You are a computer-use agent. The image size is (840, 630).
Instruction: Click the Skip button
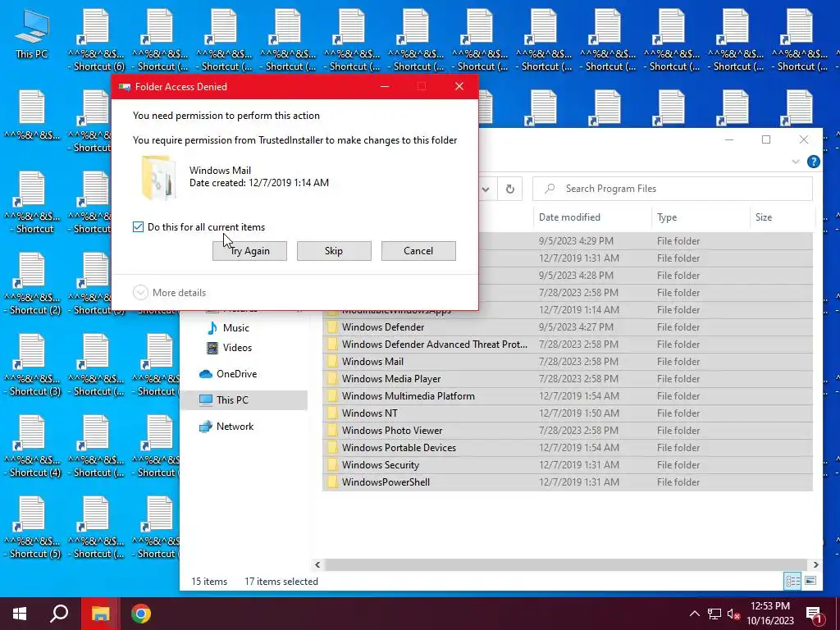[334, 251]
